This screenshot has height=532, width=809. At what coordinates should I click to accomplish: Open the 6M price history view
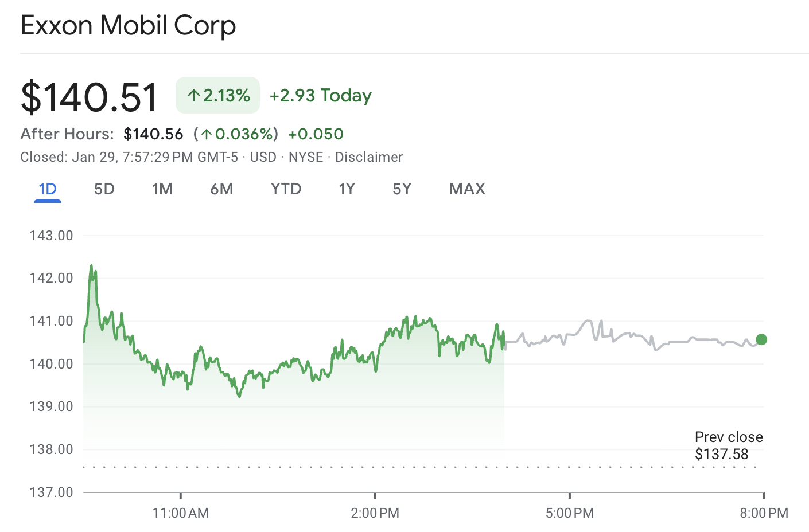coord(221,189)
